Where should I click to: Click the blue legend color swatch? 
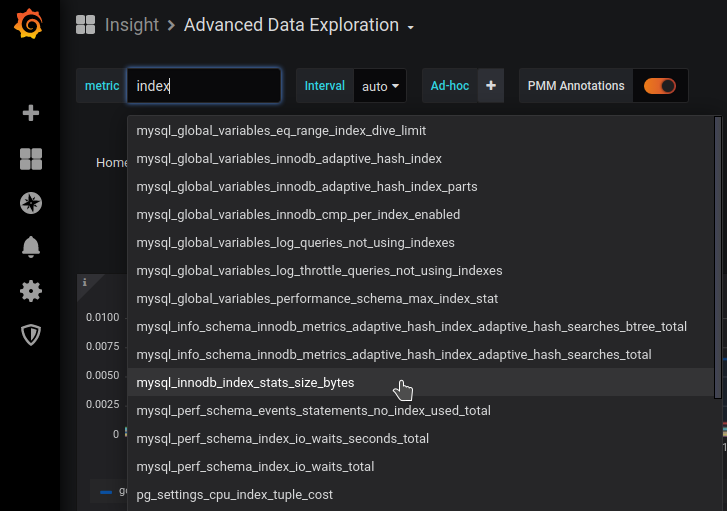coord(106,492)
